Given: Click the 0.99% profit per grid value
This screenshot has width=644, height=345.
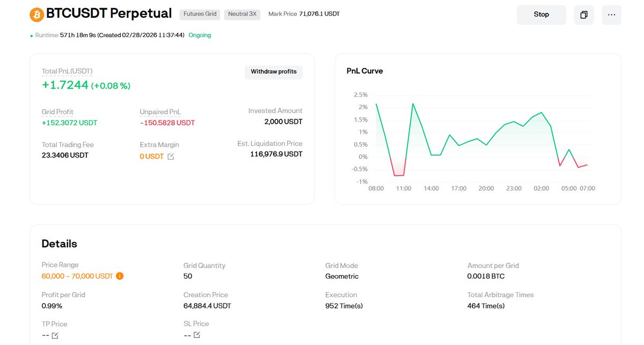Looking at the screenshot, I should pos(52,306).
